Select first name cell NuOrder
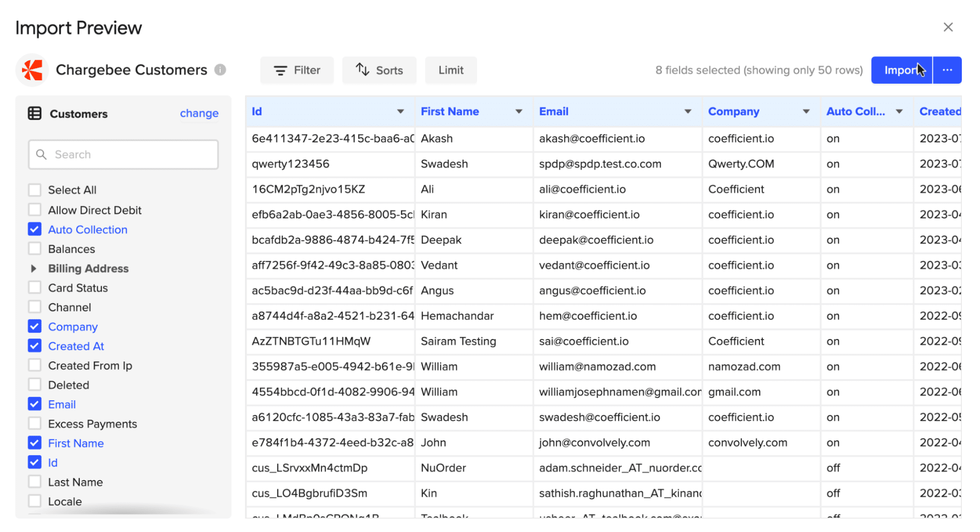 (474, 468)
